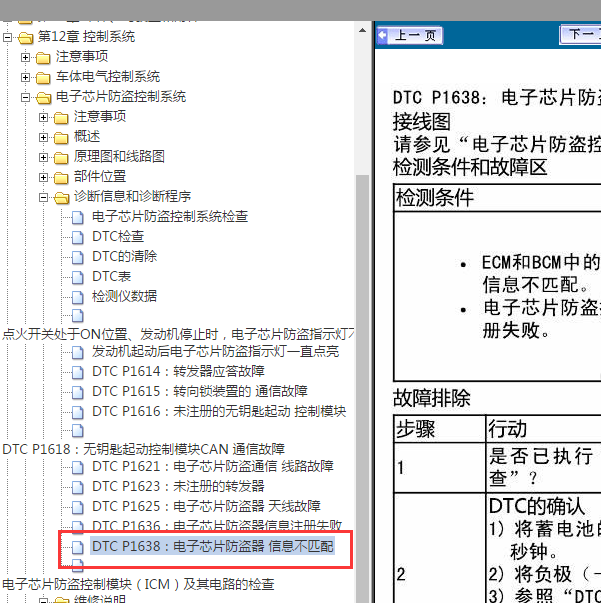Click the page icon beside 检测仪数据
This screenshot has width=601, height=603.
[x=78, y=298]
